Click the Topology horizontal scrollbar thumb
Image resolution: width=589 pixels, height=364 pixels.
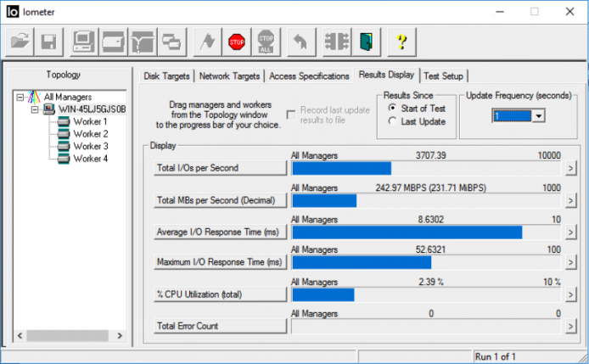pyautogui.click(x=67, y=335)
